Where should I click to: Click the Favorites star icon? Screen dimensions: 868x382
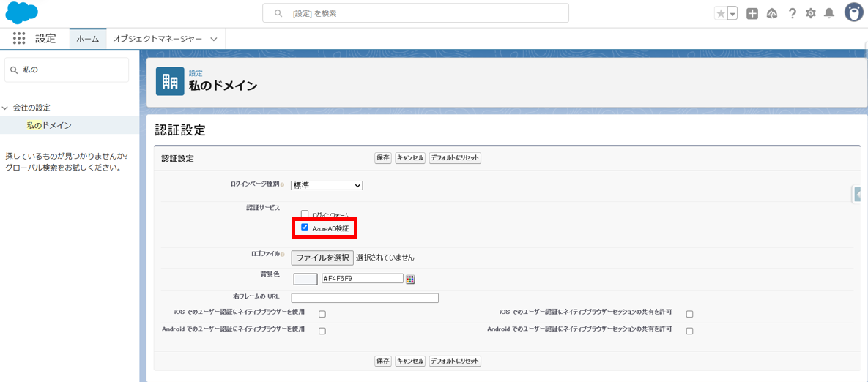click(721, 14)
